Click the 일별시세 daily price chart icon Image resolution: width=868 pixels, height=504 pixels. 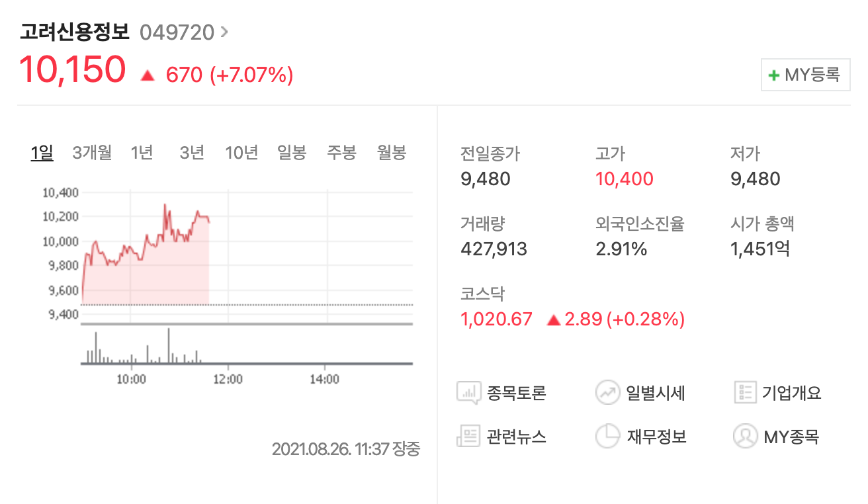[x=607, y=393]
